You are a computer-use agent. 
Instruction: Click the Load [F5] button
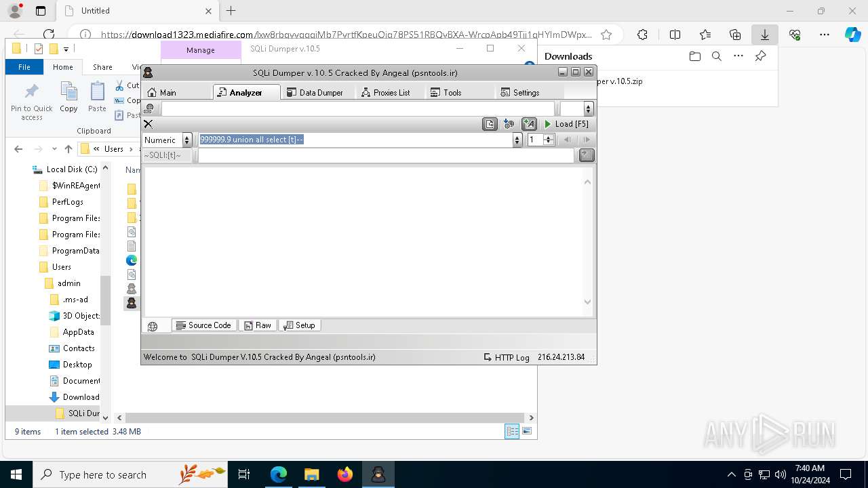click(x=567, y=124)
